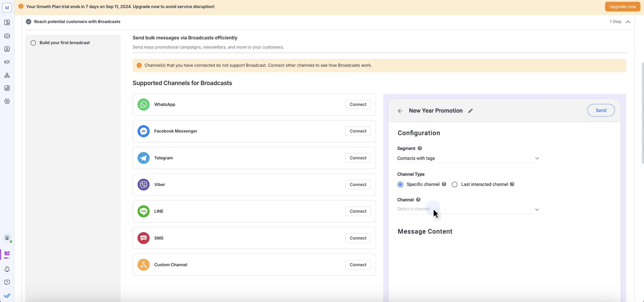Image resolution: width=644 pixels, height=302 pixels.
Task: Select the Specific channel radio button
Action: [x=400, y=185]
